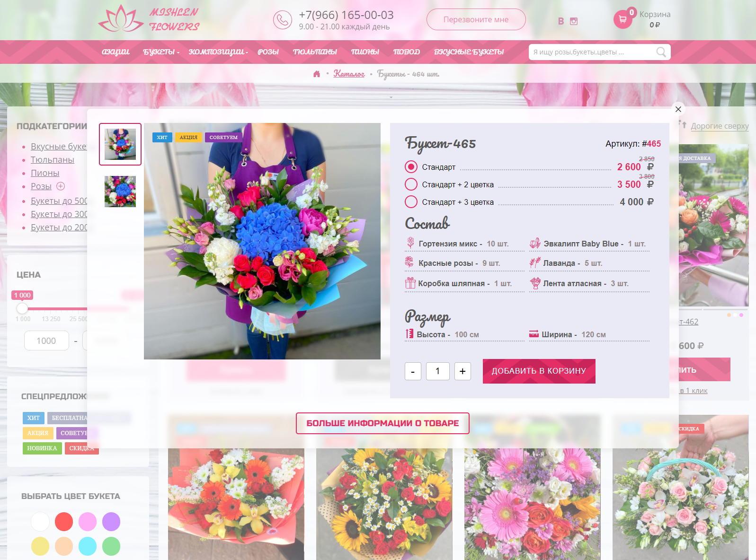Image resolution: width=756 pixels, height=560 pixels.
Task: Sort by Дорогие сверху link
Action: pos(720,126)
